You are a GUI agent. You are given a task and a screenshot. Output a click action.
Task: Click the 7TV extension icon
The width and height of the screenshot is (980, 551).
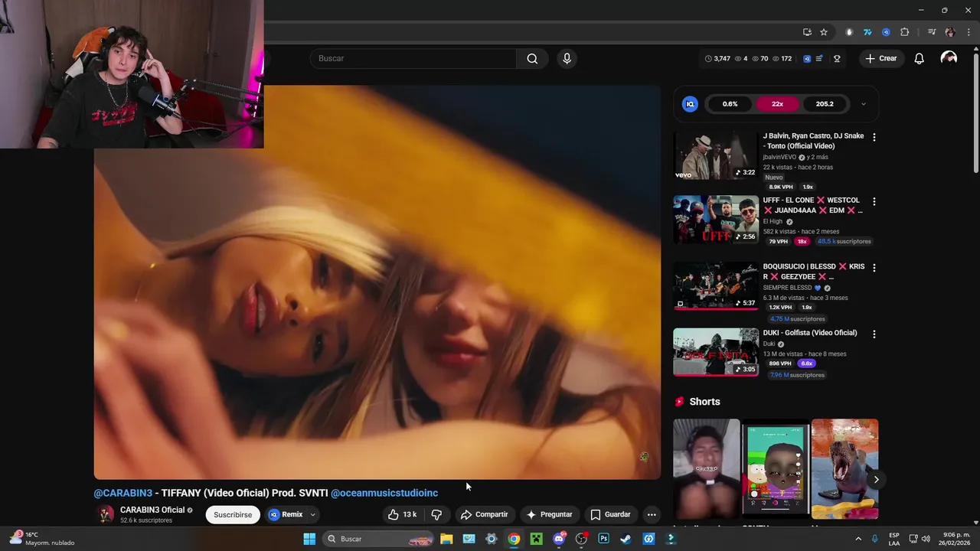click(x=867, y=32)
